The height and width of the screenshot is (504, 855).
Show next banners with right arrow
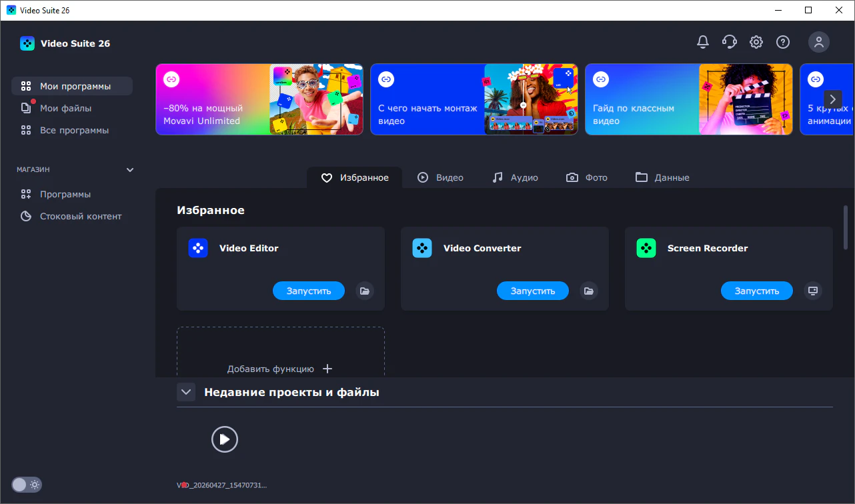click(x=832, y=99)
